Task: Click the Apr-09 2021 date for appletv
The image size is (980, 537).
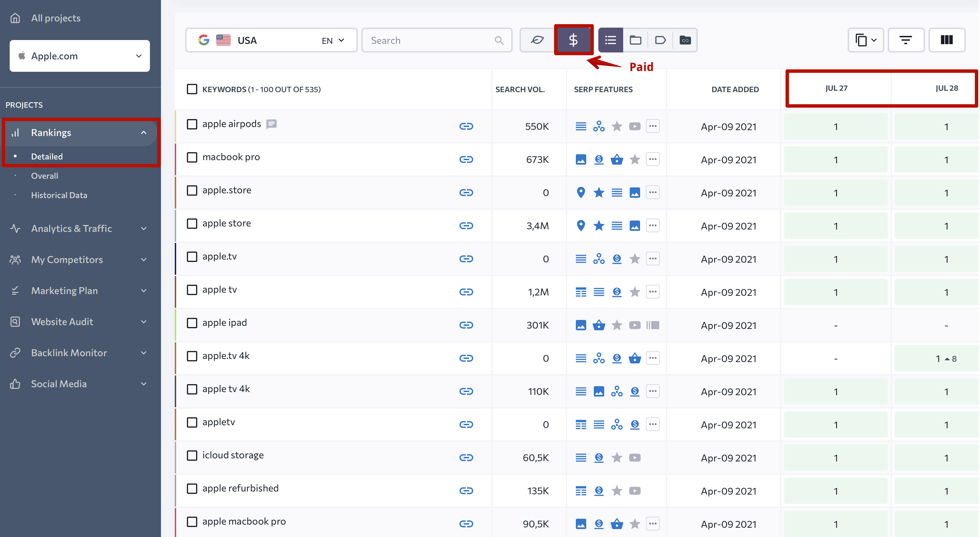Action: click(x=728, y=424)
